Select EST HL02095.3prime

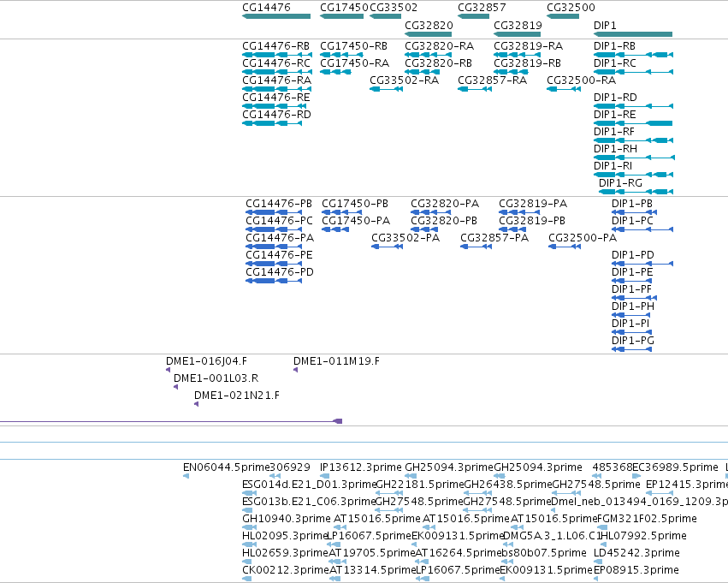[x=249, y=544]
